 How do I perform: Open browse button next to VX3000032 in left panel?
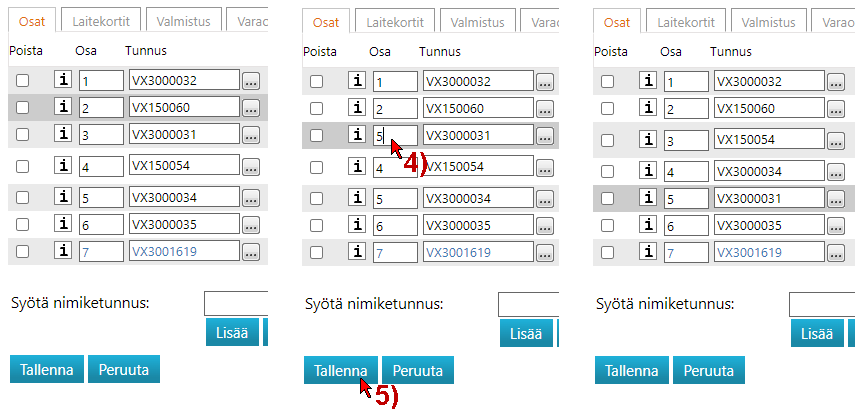(251, 82)
